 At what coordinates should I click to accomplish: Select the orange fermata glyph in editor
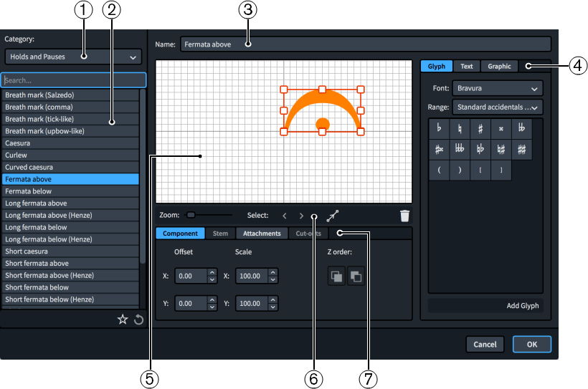point(322,111)
